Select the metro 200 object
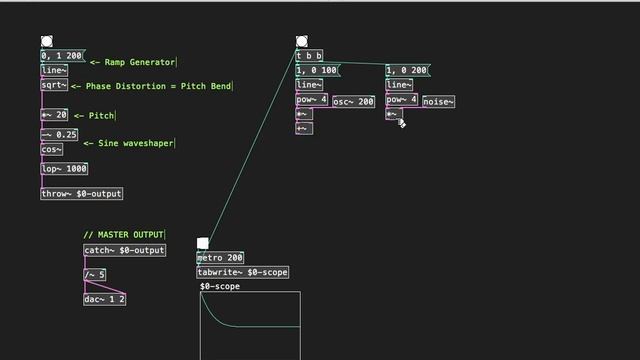 [x=220, y=258]
